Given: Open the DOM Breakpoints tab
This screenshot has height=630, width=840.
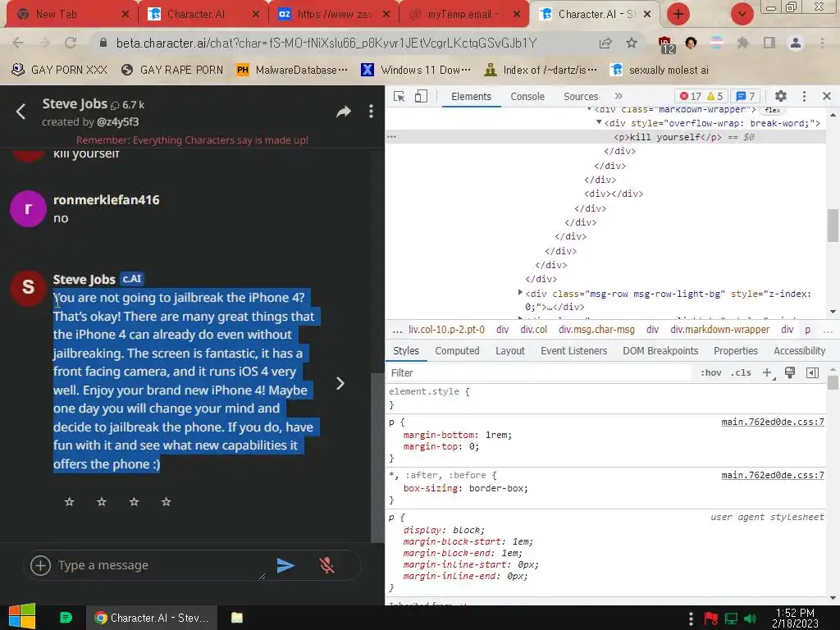Looking at the screenshot, I should (x=660, y=351).
